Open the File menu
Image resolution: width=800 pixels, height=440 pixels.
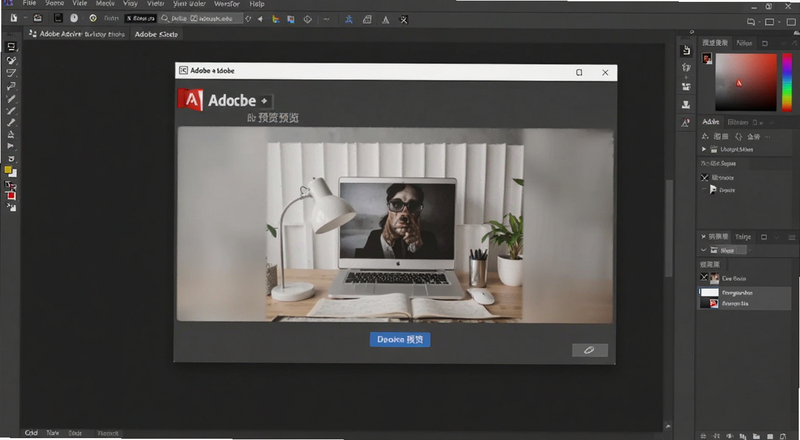[29, 3]
